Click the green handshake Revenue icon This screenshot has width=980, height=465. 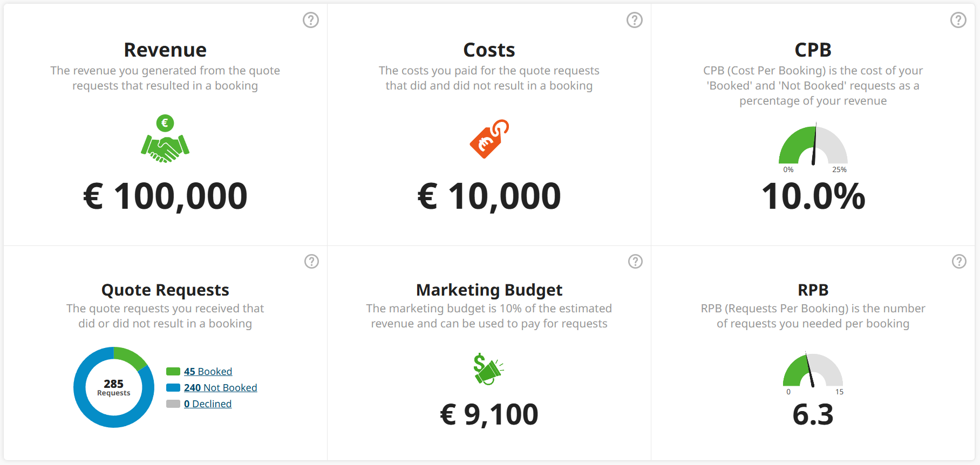coord(165,140)
